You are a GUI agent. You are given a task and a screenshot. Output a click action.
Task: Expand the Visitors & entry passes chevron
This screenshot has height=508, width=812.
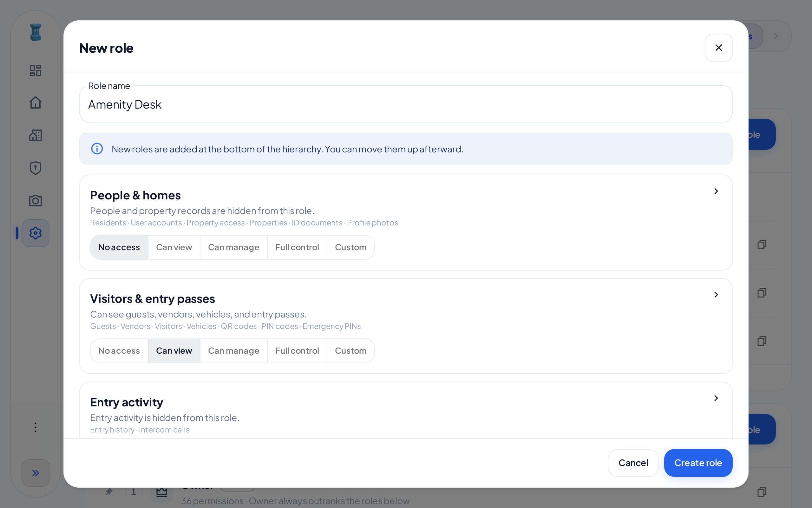(x=716, y=295)
